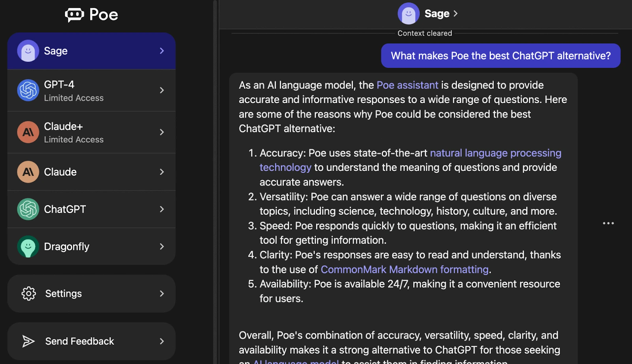
Task: Click the CommonMark Markdown formatting link
Action: click(x=404, y=269)
